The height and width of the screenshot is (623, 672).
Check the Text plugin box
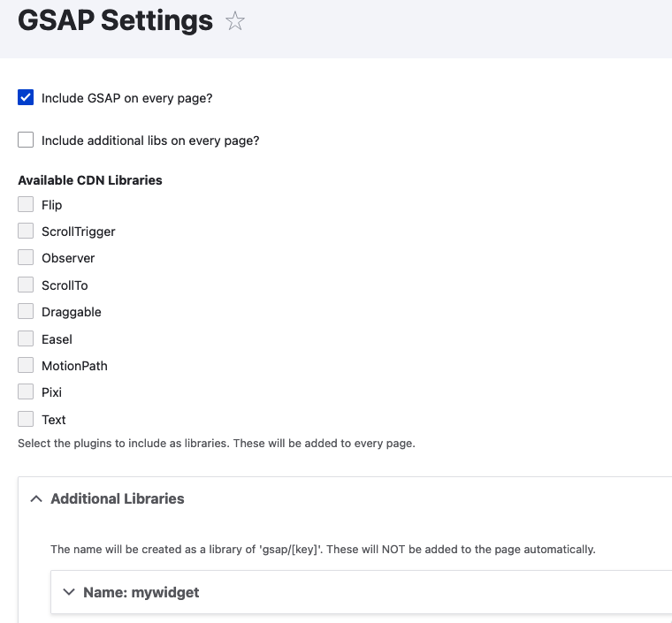click(x=26, y=419)
